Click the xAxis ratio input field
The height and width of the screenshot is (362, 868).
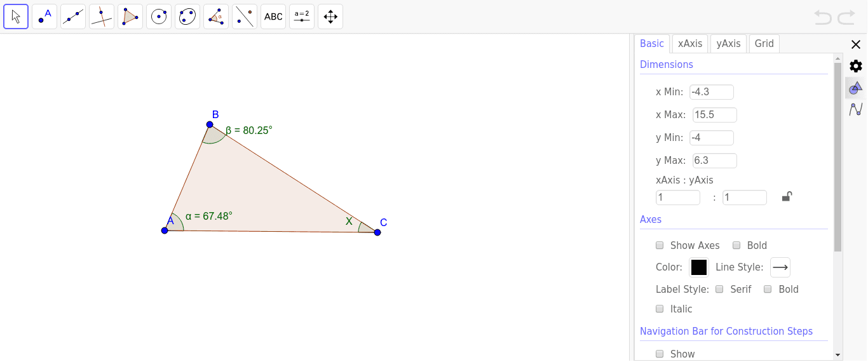[x=678, y=198]
